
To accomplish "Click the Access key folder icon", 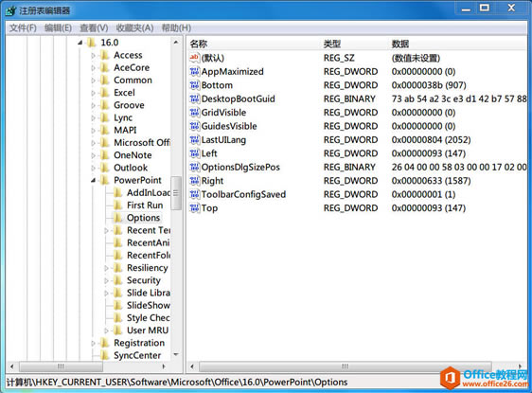I will pyautogui.click(x=105, y=55).
